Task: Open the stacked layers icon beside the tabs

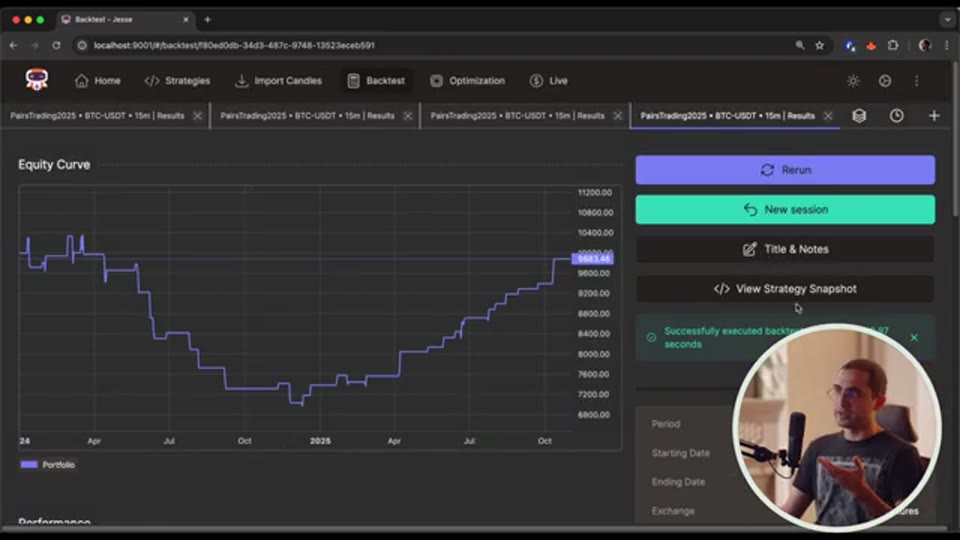Action: coord(859,116)
